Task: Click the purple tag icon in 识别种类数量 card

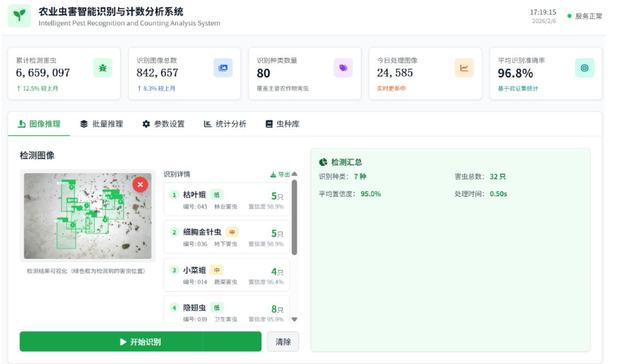Action: pos(343,68)
